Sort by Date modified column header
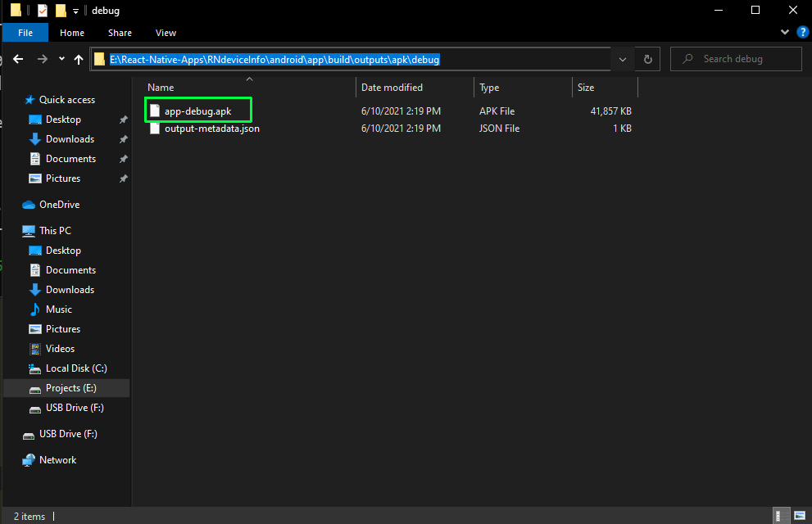This screenshot has height=524, width=812. point(392,88)
